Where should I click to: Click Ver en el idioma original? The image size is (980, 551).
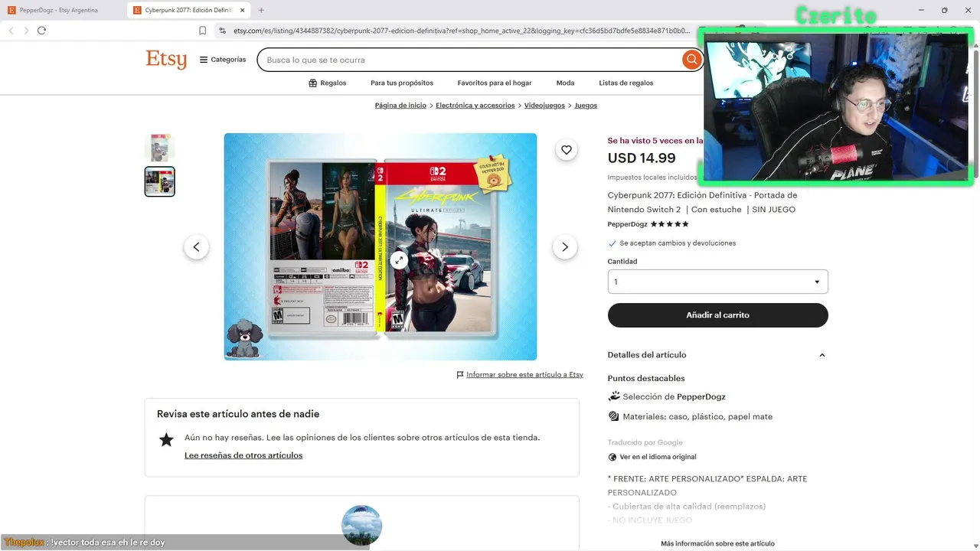658,457
